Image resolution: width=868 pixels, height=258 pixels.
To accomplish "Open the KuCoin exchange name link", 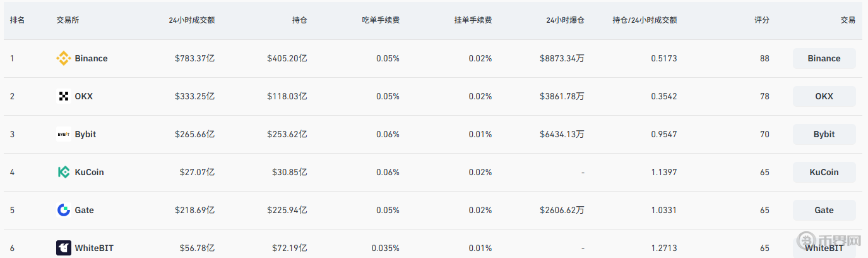I will (x=89, y=173).
